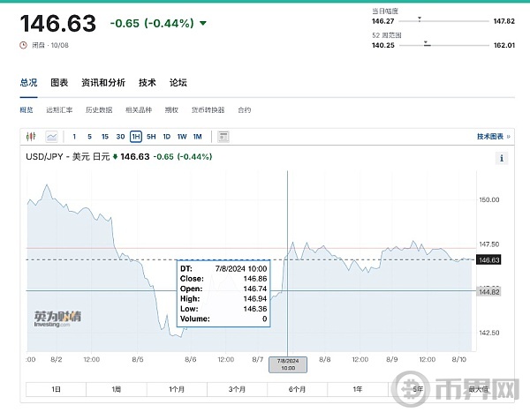Expand the 技术图表 link arrow
The image size is (530, 420).
508,137
